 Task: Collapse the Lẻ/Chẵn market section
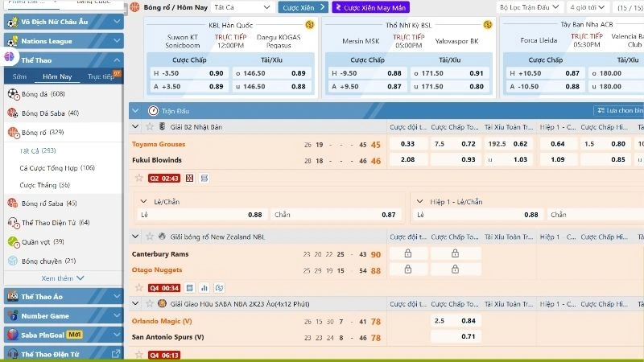(143, 202)
